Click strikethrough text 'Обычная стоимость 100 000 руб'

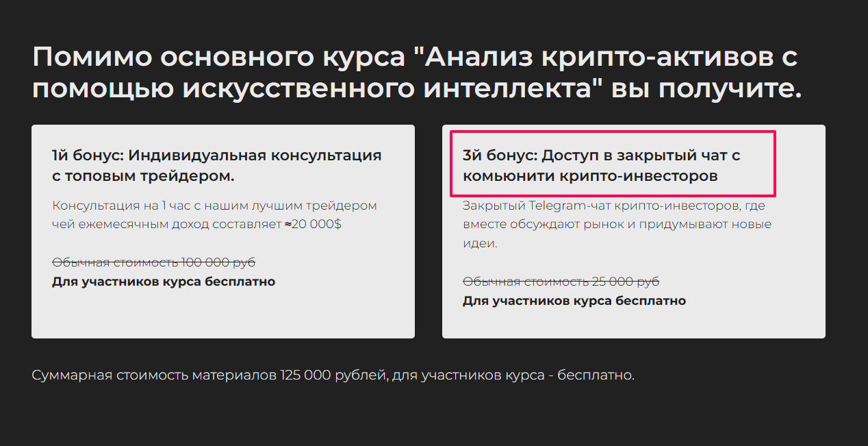(154, 262)
